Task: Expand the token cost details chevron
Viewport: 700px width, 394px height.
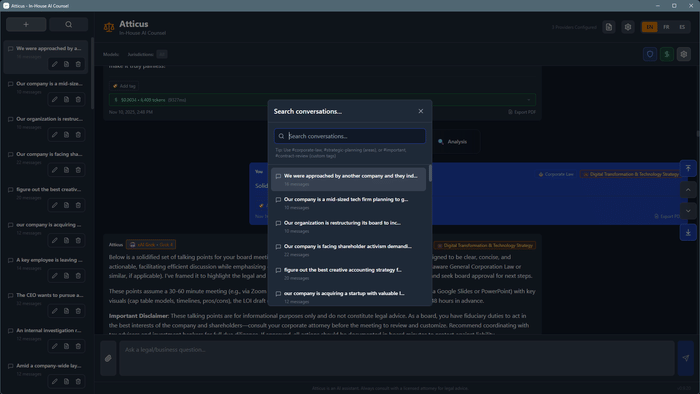Action: [x=529, y=100]
